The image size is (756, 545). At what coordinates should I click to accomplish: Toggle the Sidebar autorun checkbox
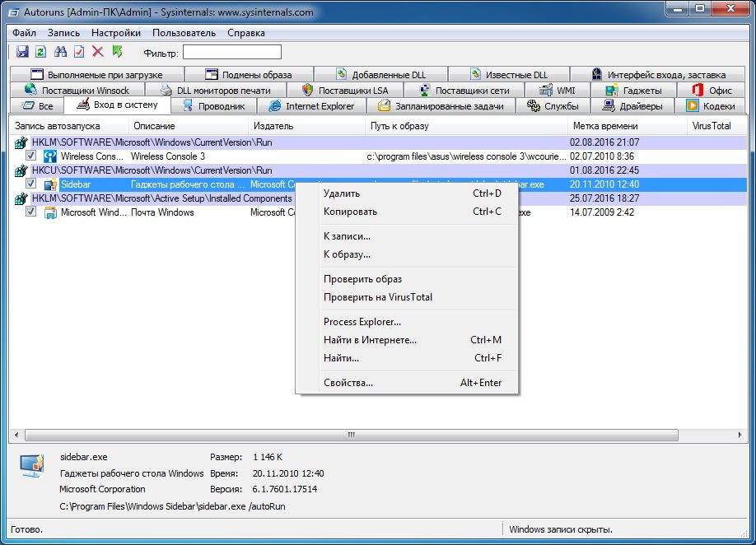click(x=30, y=184)
